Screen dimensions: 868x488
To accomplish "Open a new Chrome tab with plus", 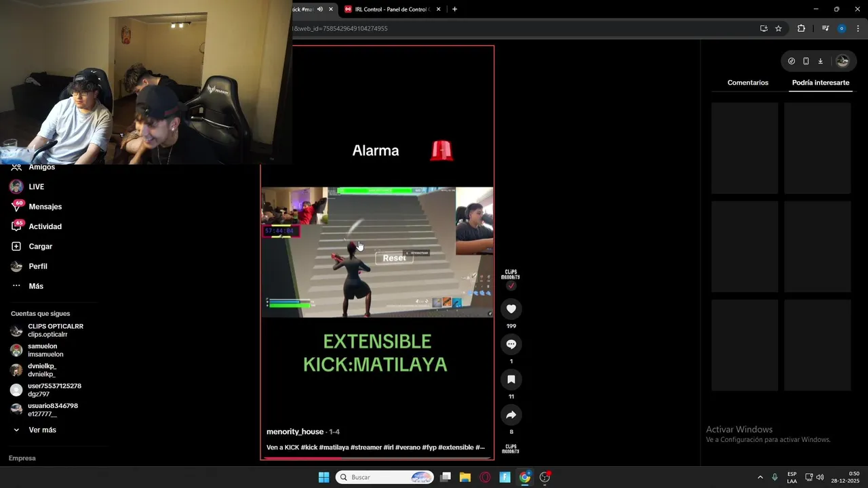I will (454, 9).
